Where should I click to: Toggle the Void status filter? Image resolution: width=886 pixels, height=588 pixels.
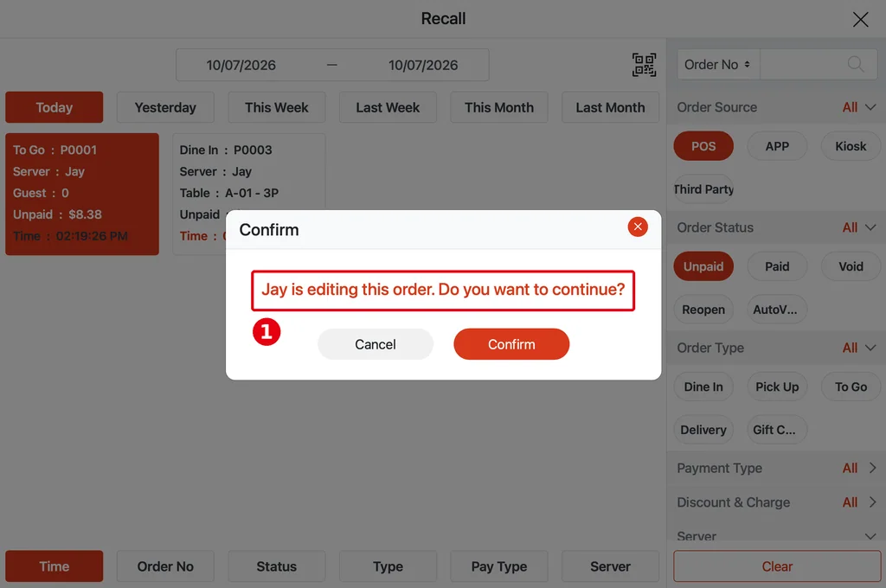click(x=851, y=266)
